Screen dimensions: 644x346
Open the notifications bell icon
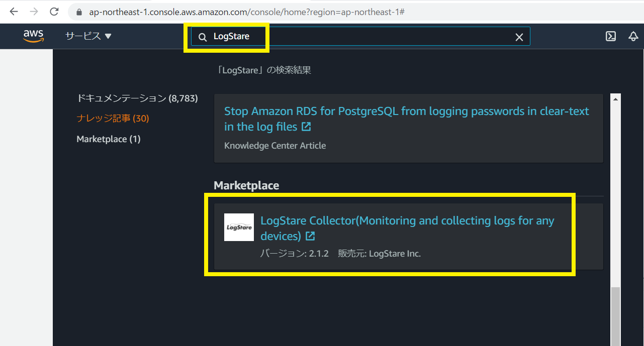633,36
